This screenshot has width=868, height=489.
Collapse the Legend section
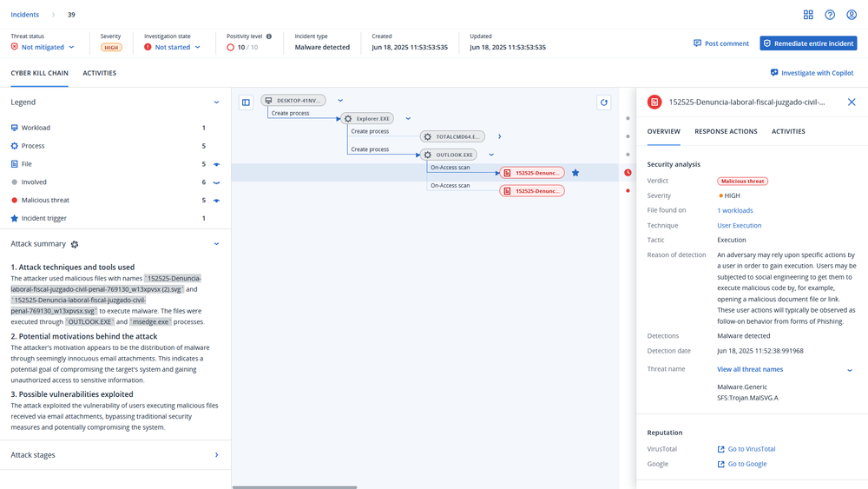point(216,102)
